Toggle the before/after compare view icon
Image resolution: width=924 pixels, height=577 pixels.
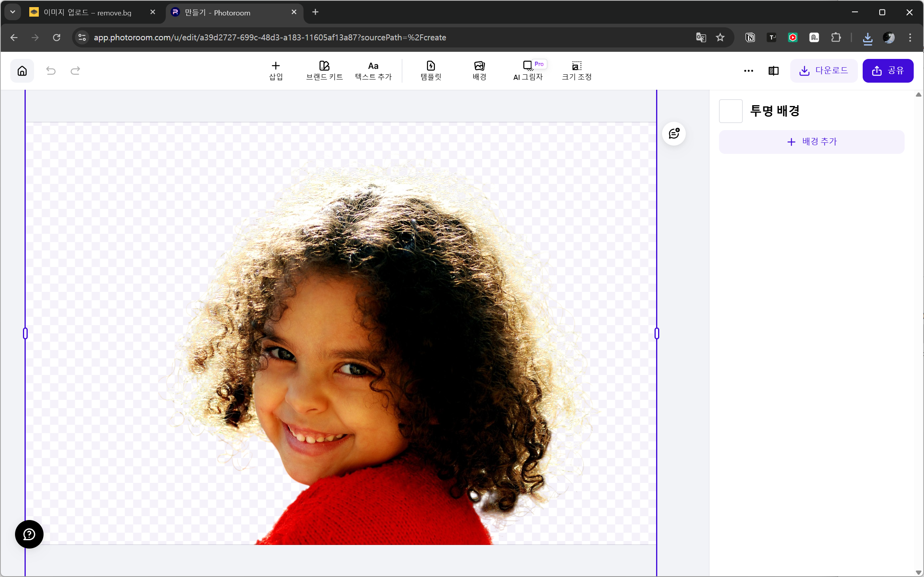(x=774, y=71)
